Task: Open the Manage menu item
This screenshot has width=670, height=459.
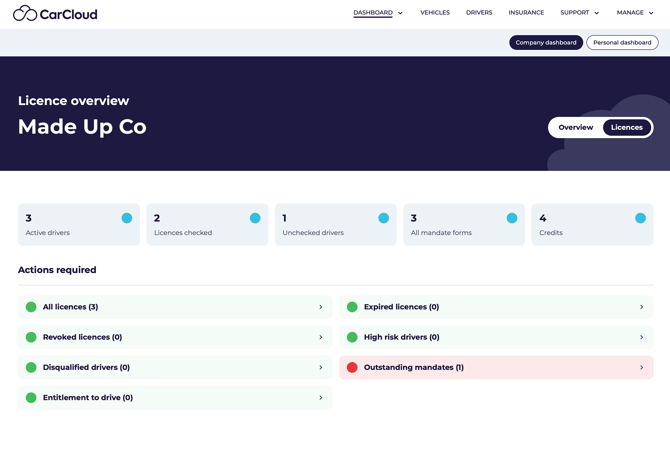Action: coord(630,12)
